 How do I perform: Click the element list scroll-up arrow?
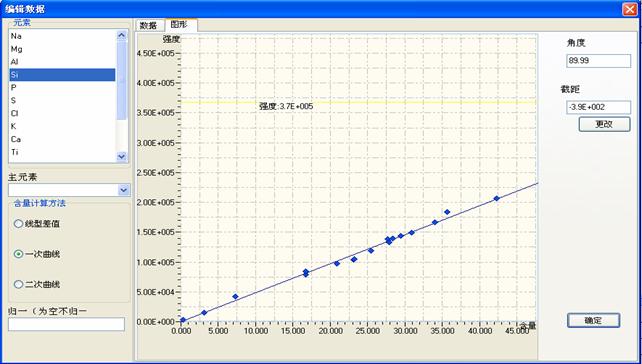pos(122,35)
